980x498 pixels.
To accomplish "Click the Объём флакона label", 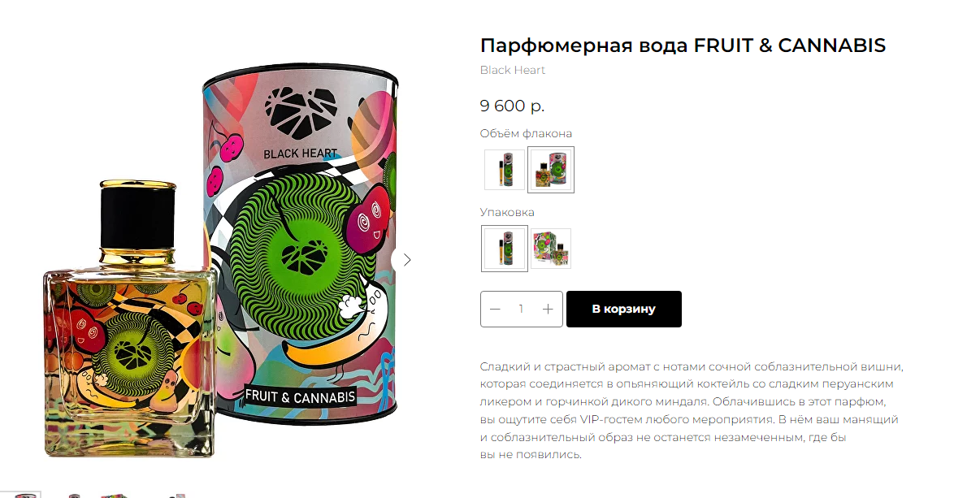I will [527, 133].
